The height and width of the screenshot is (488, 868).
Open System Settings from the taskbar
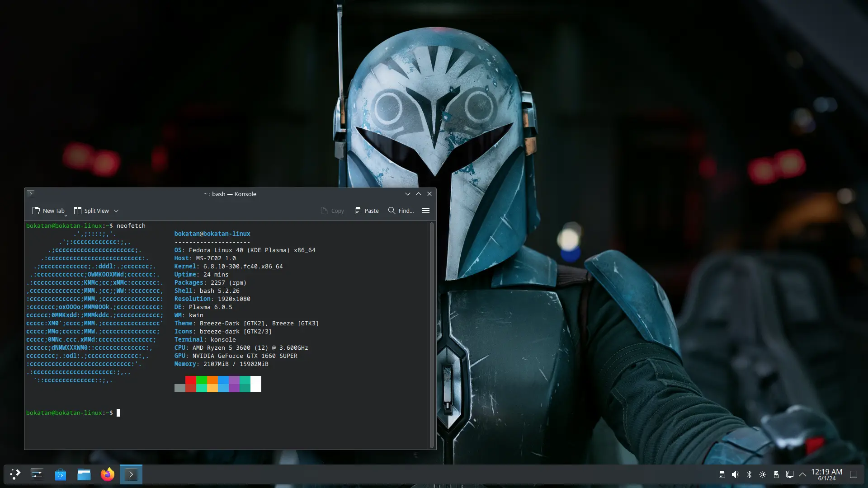point(37,474)
